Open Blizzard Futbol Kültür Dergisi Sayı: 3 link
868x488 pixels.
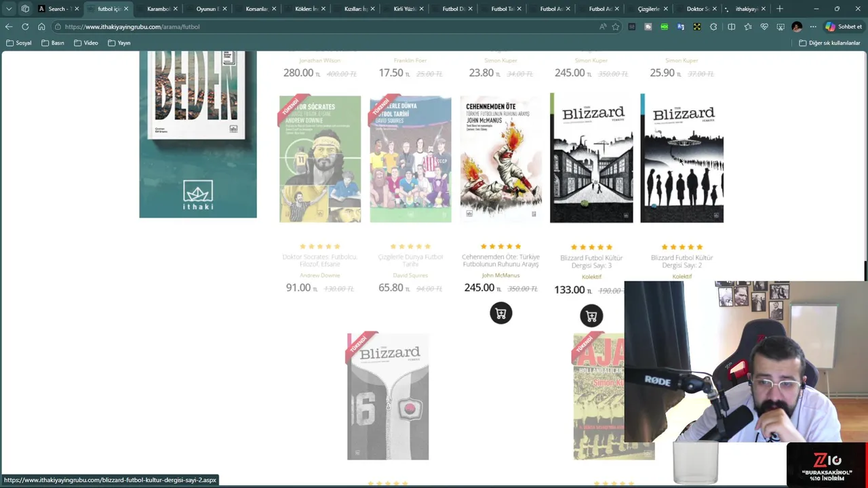click(591, 262)
